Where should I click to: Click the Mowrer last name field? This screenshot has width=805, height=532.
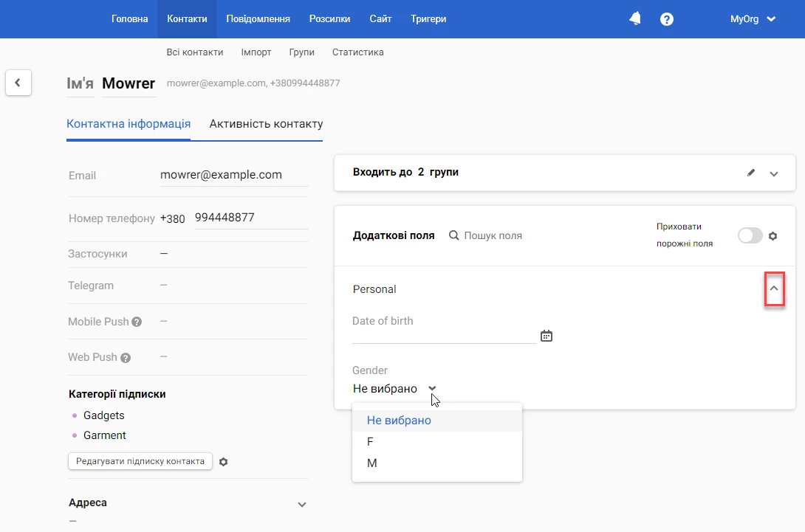pyautogui.click(x=129, y=83)
